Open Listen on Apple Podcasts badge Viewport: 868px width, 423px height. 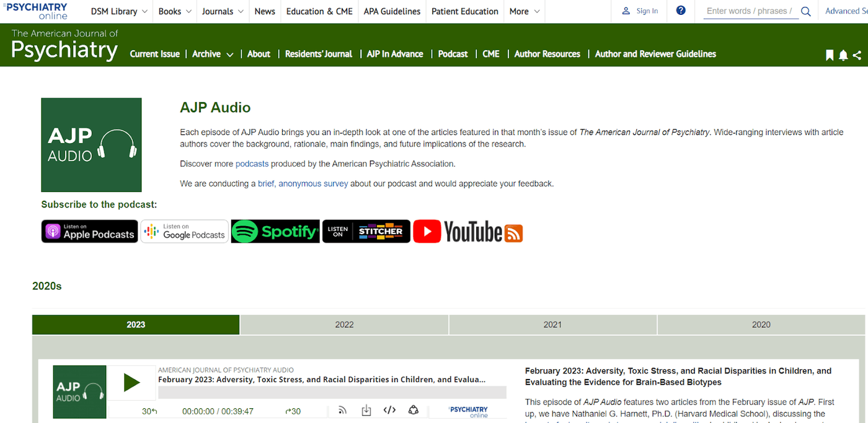point(90,232)
